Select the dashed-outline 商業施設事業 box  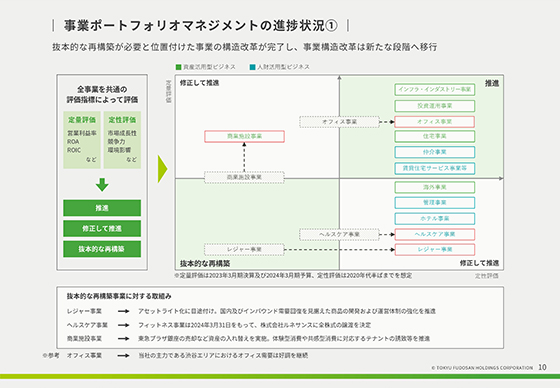click(244, 177)
